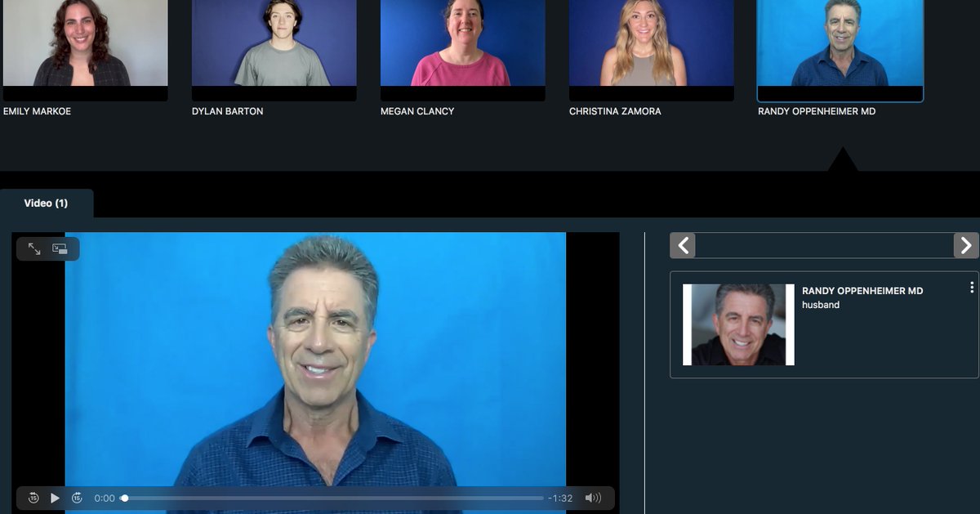Viewport: 980px width, 514px height.
Task: Go to previous item with left arrow
Action: click(683, 245)
